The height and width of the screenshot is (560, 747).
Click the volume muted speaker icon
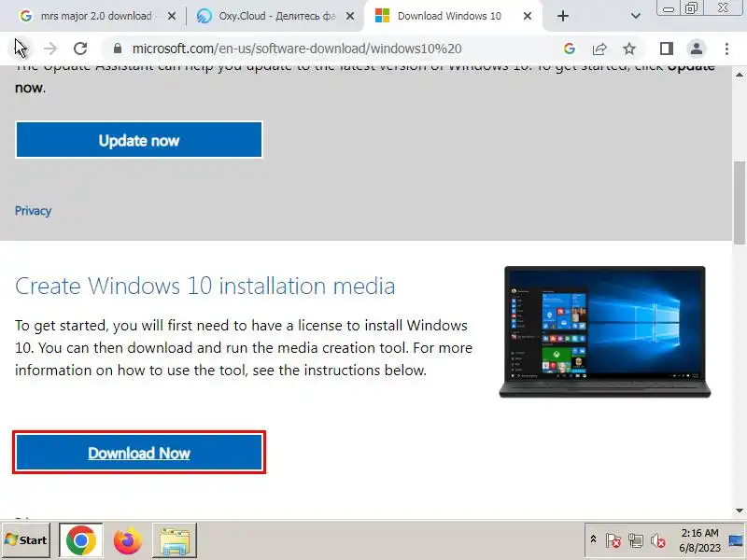point(658,540)
